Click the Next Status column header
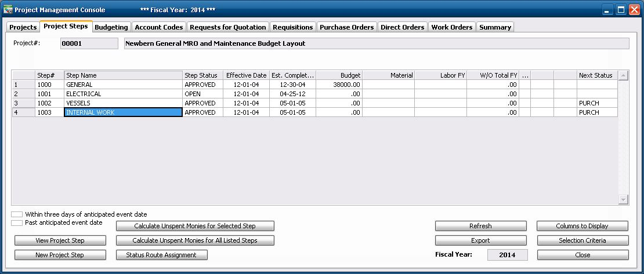 pyautogui.click(x=597, y=75)
